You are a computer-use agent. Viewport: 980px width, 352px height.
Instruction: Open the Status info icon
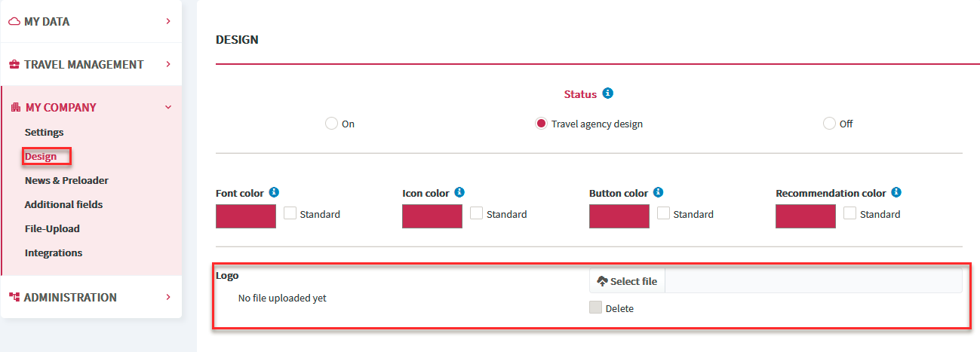click(608, 93)
